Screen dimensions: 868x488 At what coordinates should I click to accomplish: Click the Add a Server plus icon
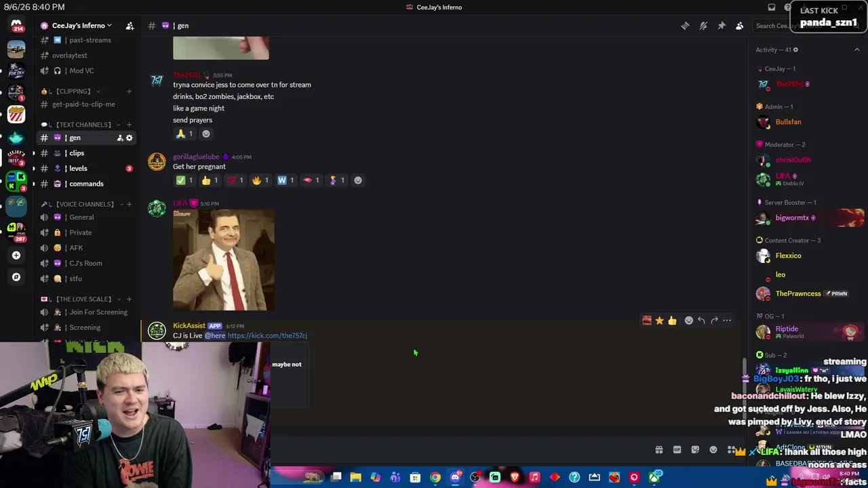(x=16, y=256)
